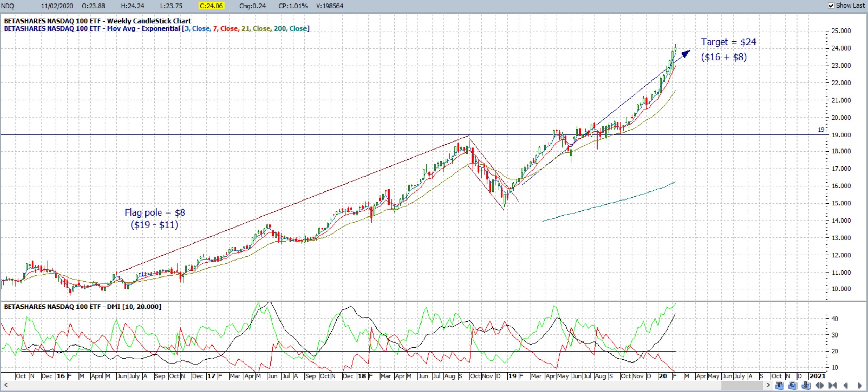Click the open price O:23.88
This screenshot has width=868, height=392.
[x=93, y=6]
